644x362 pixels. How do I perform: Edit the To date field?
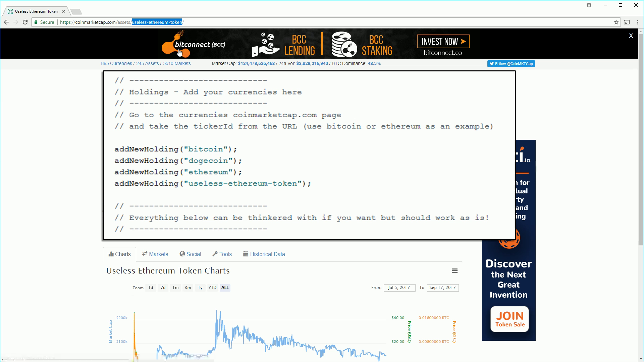click(443, 288)
